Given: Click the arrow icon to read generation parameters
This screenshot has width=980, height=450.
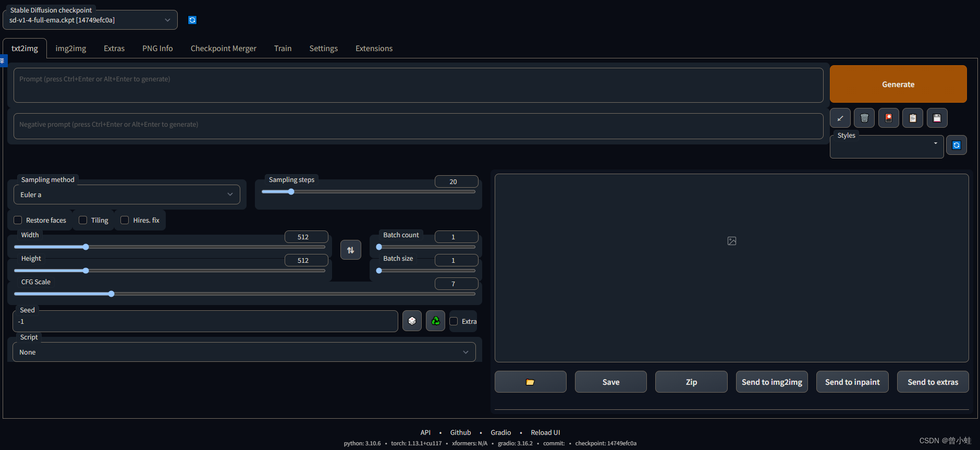Looking at the screenshot, I should click(x=840, y=118).
